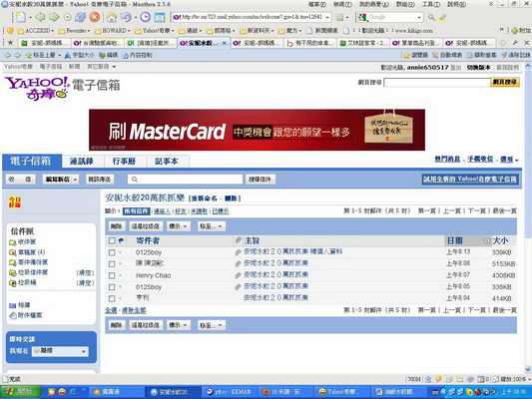This screenshot has height=399, width=532.
Task: Reload page with the blue Refresh icon
Action: coord(81,17)
